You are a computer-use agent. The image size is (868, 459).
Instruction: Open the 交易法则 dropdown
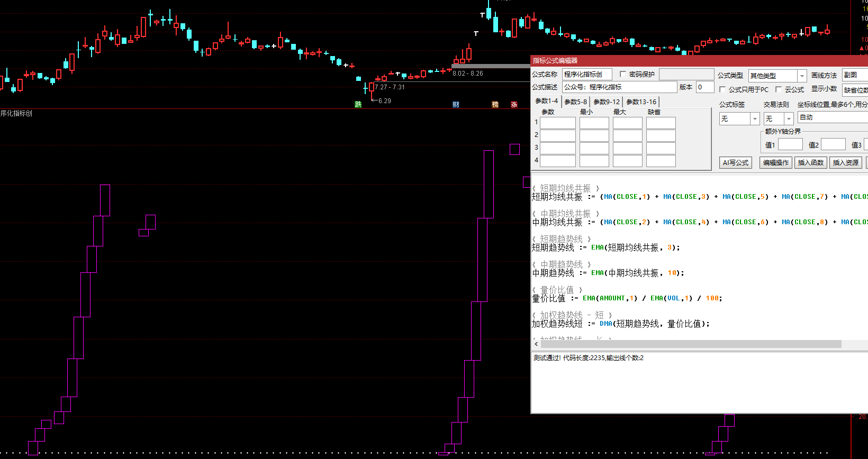789,119
